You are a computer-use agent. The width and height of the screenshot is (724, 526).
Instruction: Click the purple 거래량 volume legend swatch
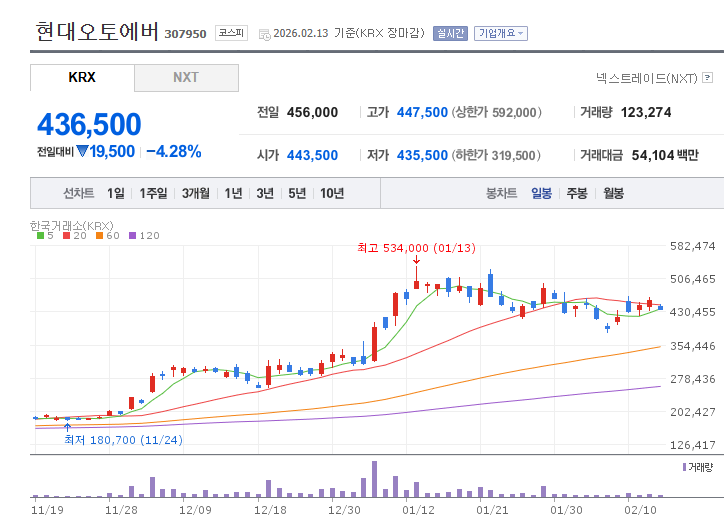tap(684, 467)
